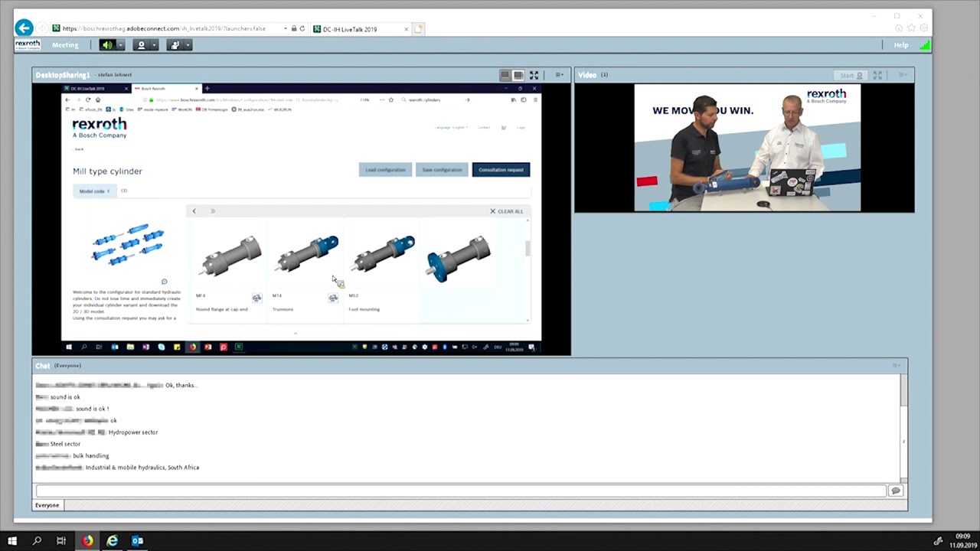
Task: Open Firefox from the Windows taskbar
Action: 87,541
